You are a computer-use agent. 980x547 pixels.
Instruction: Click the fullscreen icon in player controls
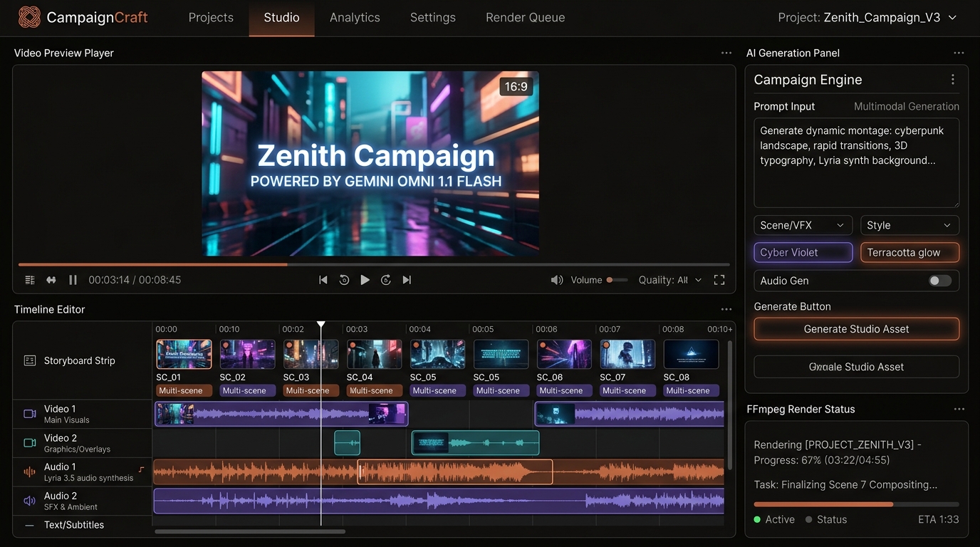[x=719, y=280]
